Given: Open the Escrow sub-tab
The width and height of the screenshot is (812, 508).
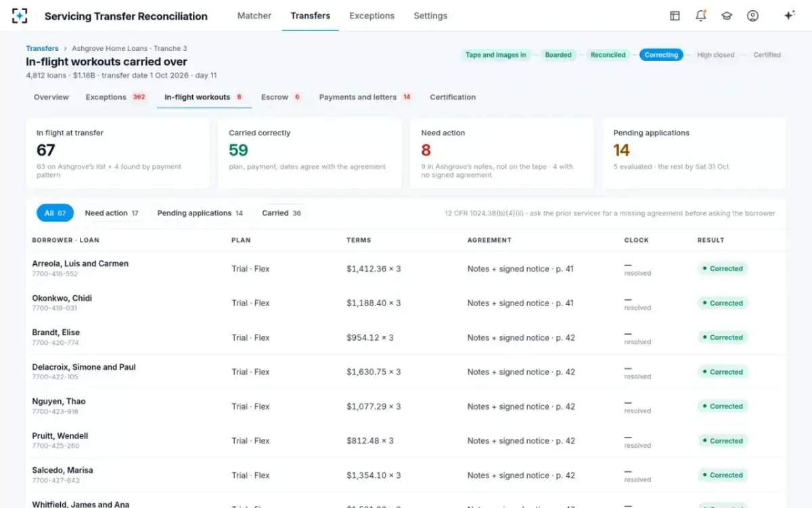Looking at the screenshot, I should tap(281, 97).
